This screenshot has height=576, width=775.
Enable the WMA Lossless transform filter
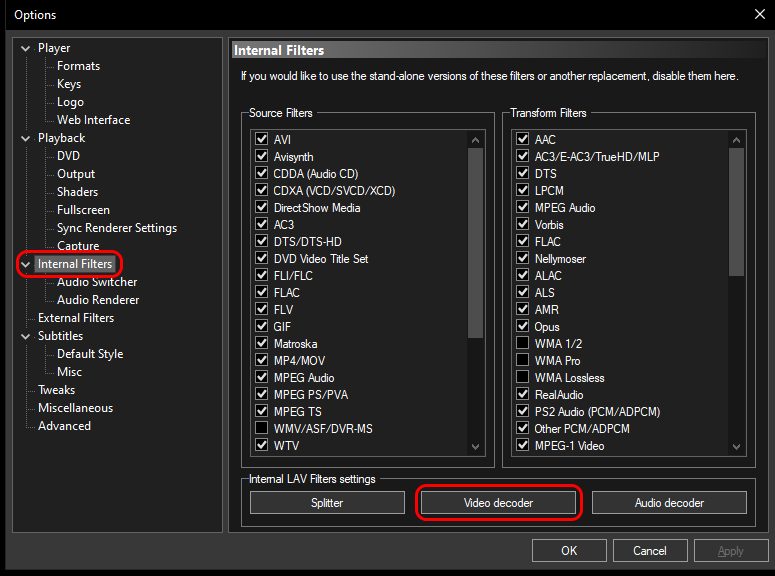tap(522, 377)
